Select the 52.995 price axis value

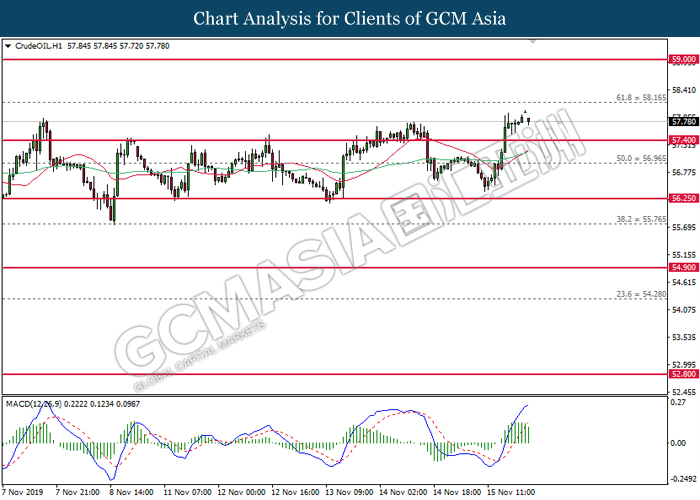[x=684, y=365]
